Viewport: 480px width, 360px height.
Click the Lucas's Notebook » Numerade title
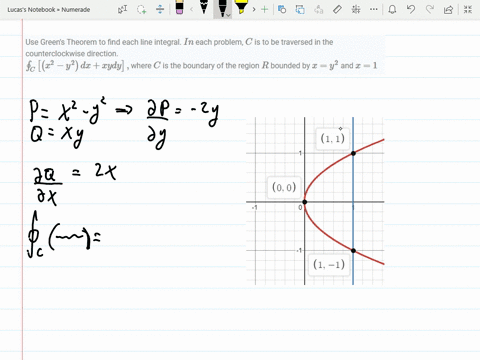tap(49, 10)
